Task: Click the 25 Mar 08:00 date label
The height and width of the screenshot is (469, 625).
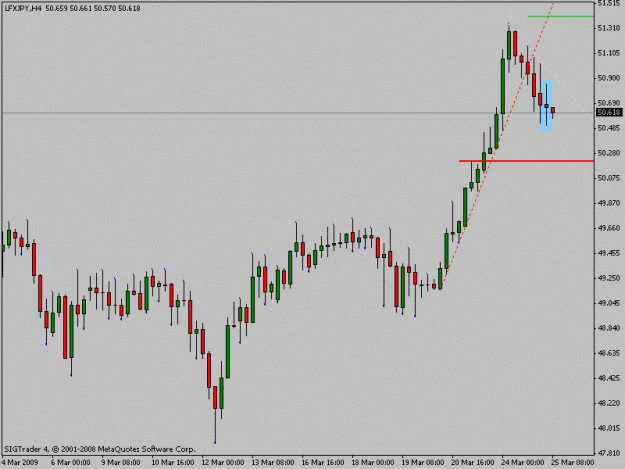Action: (x=573, y=462)
